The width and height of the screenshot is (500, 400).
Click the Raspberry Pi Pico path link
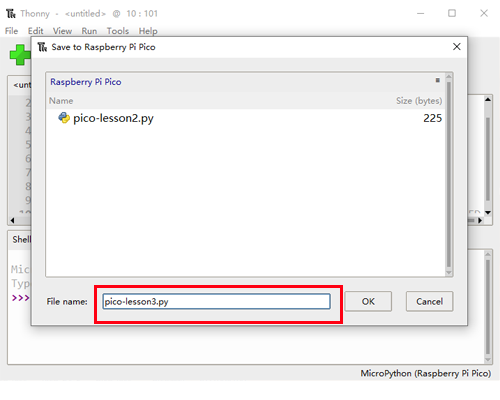[86, 82]
